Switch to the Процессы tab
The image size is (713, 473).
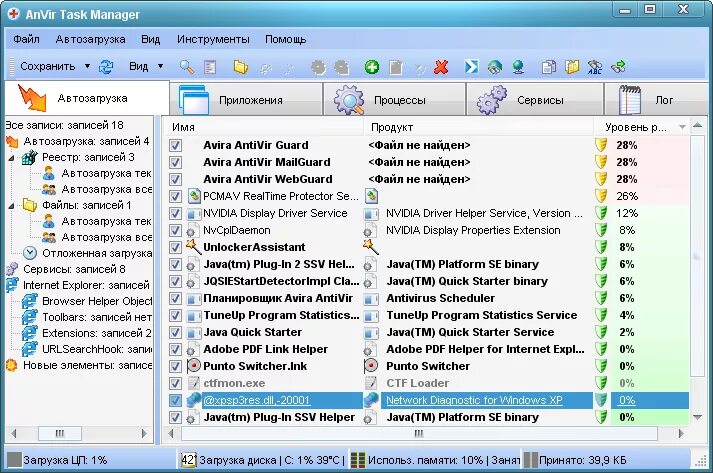click(x=394, y=100)
